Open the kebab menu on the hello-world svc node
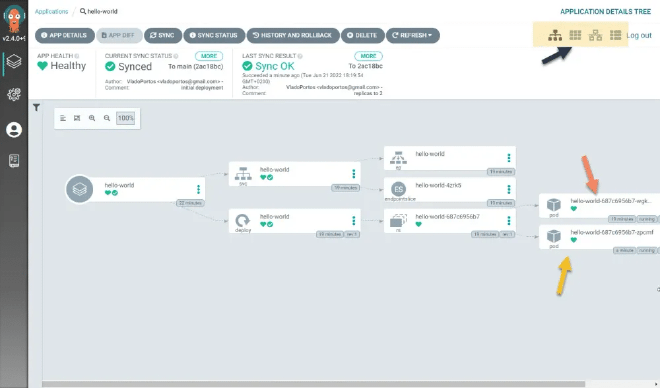The height and width of the screenshot is (388, 660). point(354,173)
